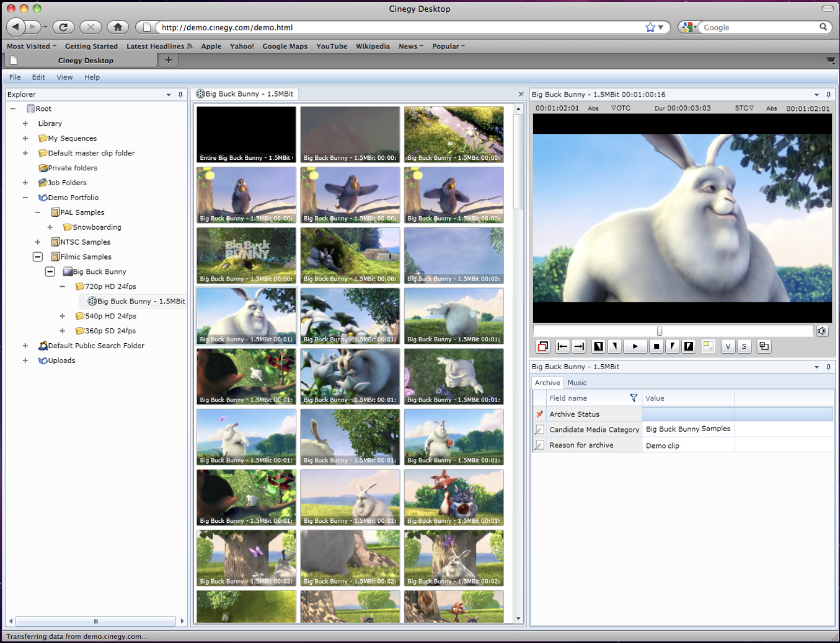840x643 pixels.
Task: Open the Getting Started bookmark
Action: 91,46
